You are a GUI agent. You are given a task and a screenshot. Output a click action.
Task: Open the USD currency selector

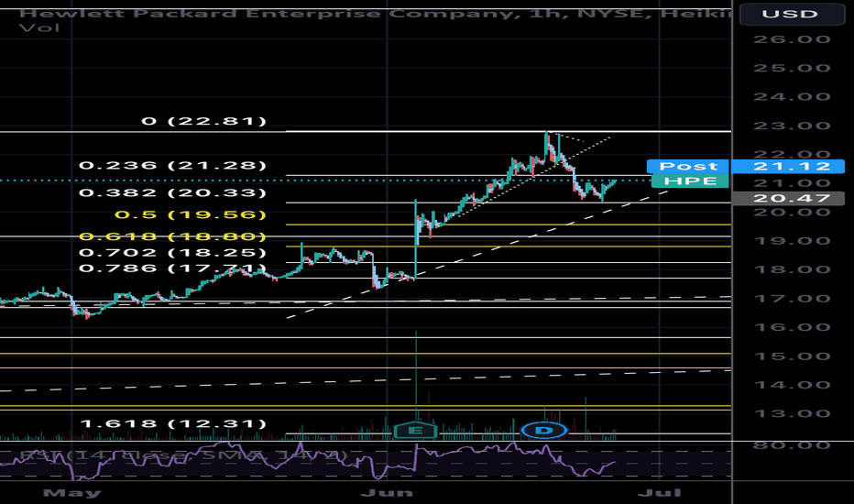coord(790,14)
